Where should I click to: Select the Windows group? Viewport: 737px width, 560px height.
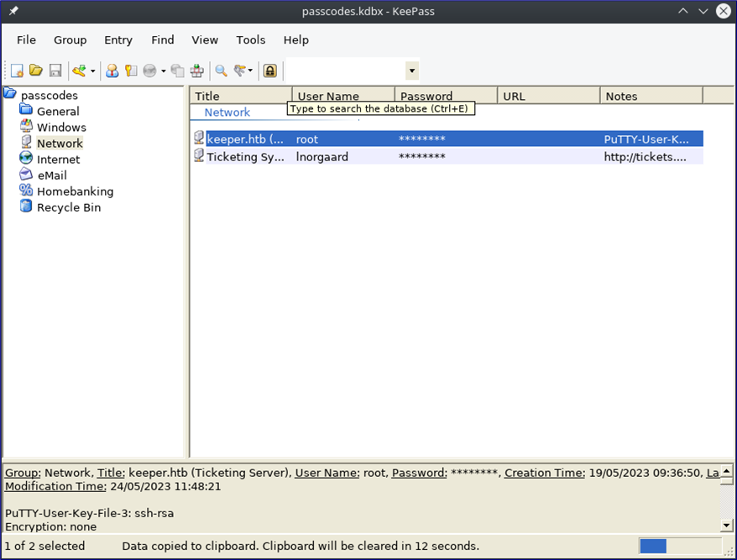(61, 128)
